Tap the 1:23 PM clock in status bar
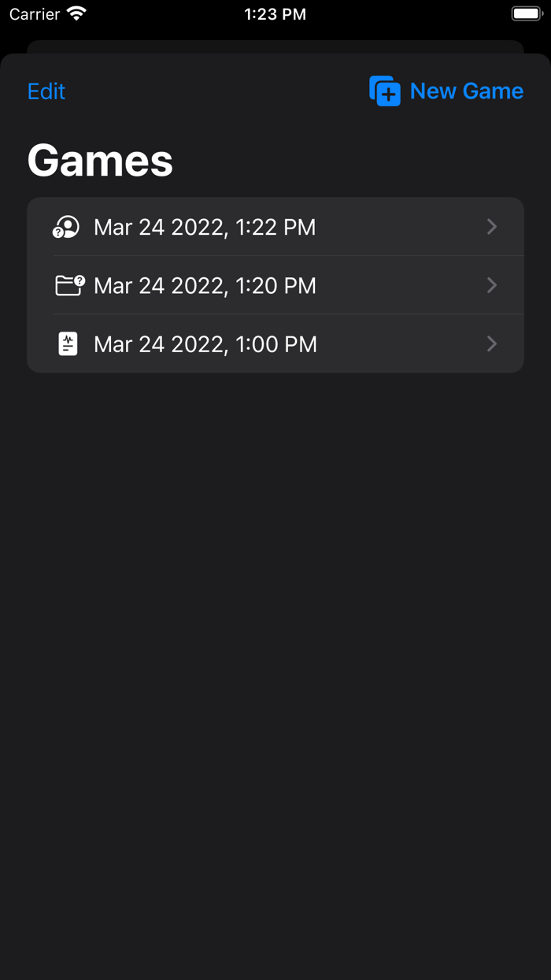Image resolution: width=551 pixels, height=980 pixels. 275,14
